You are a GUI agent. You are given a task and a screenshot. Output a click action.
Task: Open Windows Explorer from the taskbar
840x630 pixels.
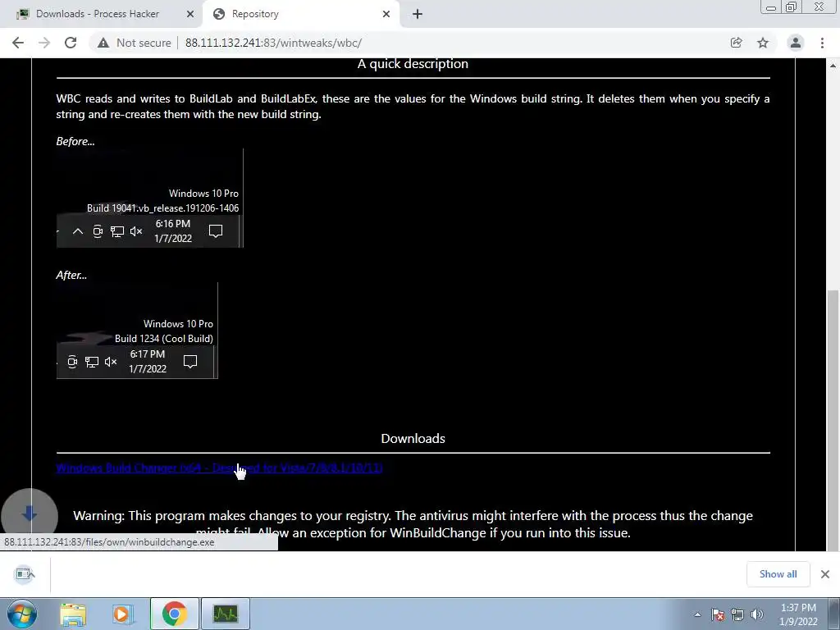(x=73, y=614)
